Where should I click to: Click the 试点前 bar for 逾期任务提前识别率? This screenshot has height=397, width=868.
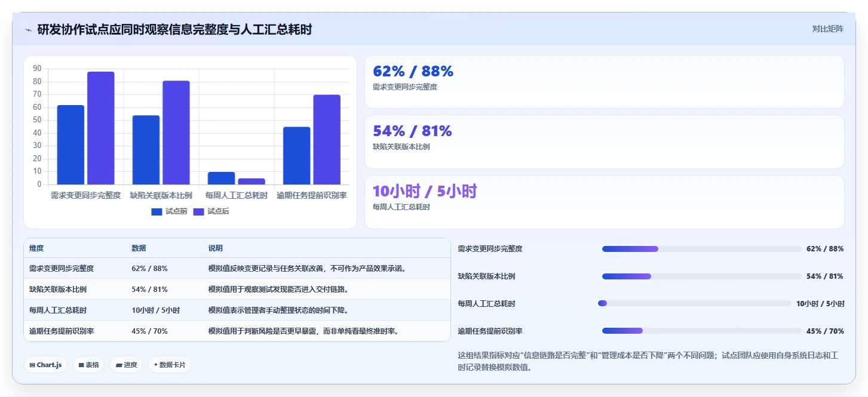pos(297,156)
